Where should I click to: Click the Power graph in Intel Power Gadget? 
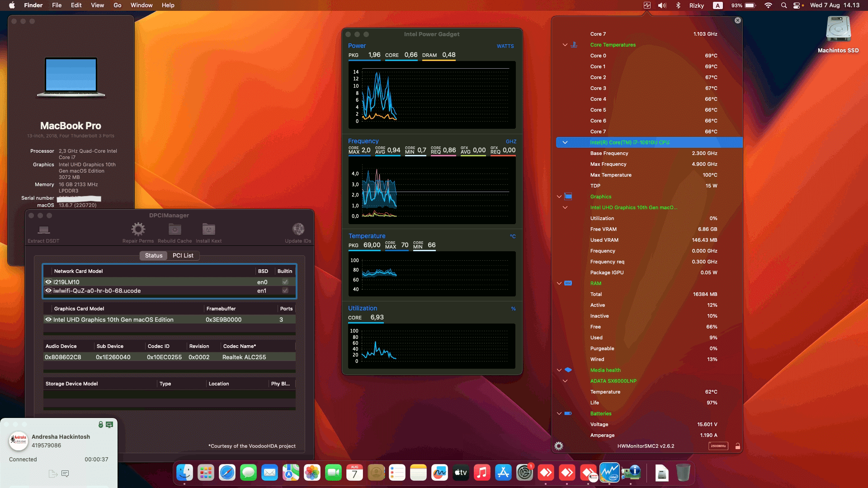(432, 95)
